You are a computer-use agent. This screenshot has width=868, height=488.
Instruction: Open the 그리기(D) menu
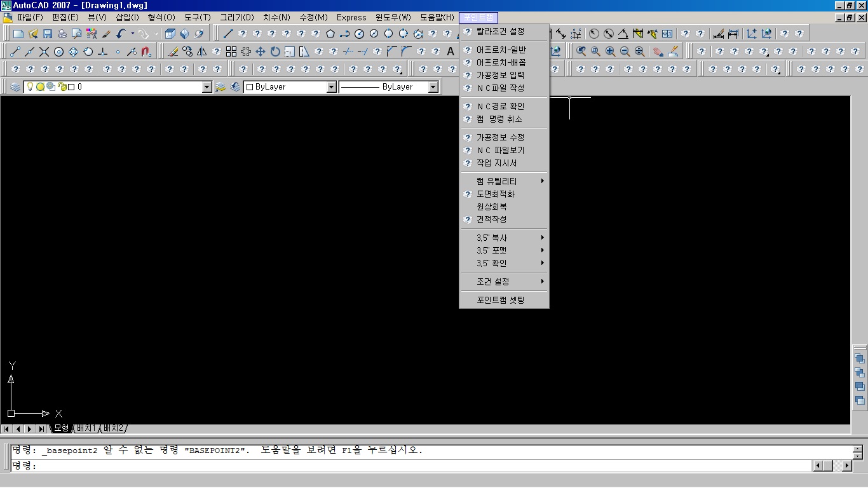237,17
